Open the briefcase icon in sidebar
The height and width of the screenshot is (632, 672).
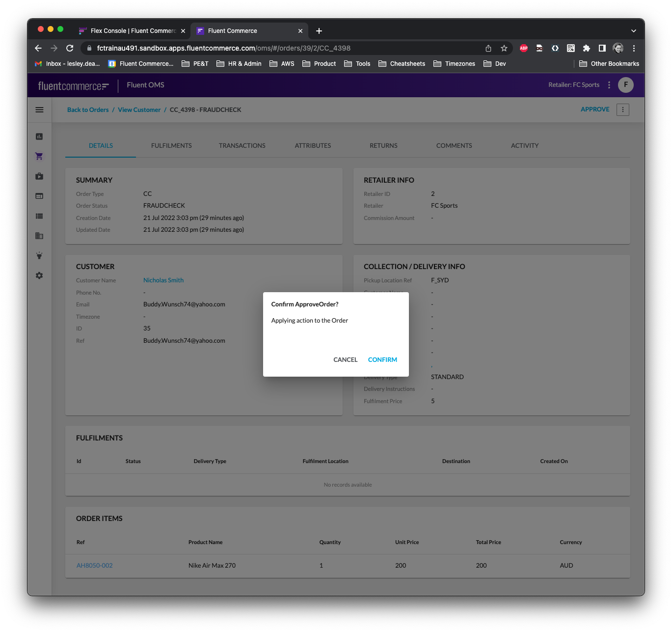tap(39, 176)
